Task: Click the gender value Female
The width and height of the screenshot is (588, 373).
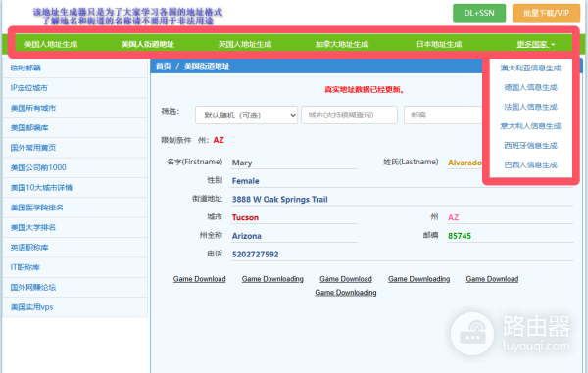Action: tap(246, 181)
